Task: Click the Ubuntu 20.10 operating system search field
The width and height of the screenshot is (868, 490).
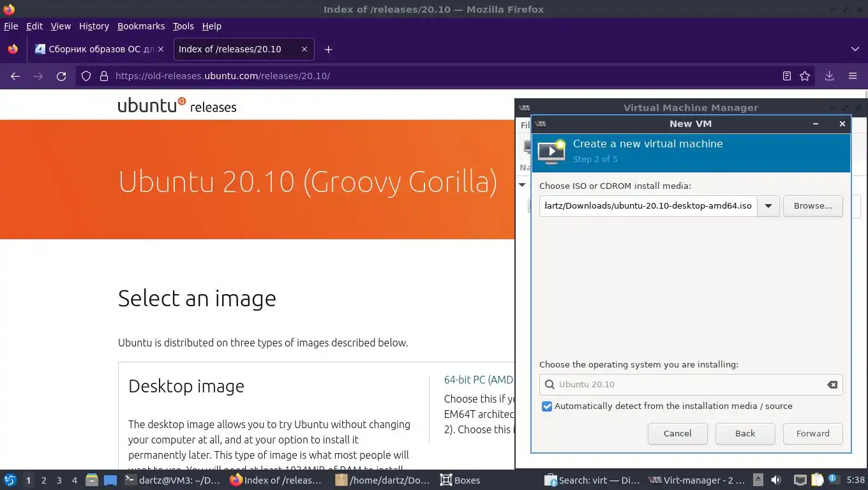Action: (691, 385)
